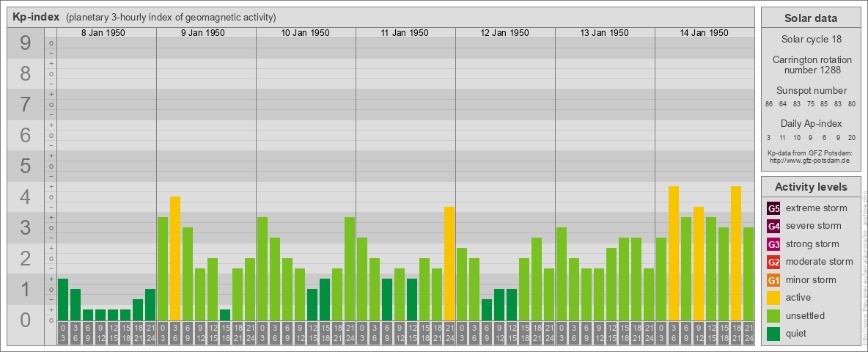Click the G1 minor storm badge
Image resolution: width=868 pixels, height=352 pixels.
click(773, 280)
